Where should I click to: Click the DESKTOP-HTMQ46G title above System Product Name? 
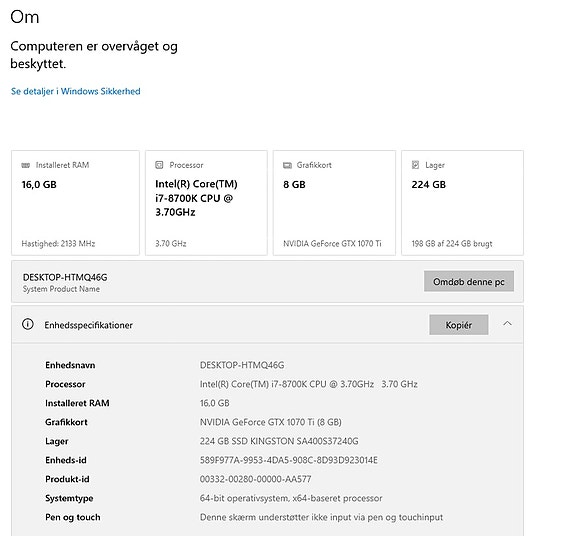coord(65,278)
